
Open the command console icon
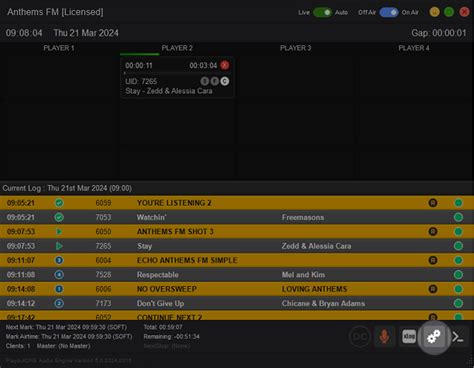click(x=458, y=337)
